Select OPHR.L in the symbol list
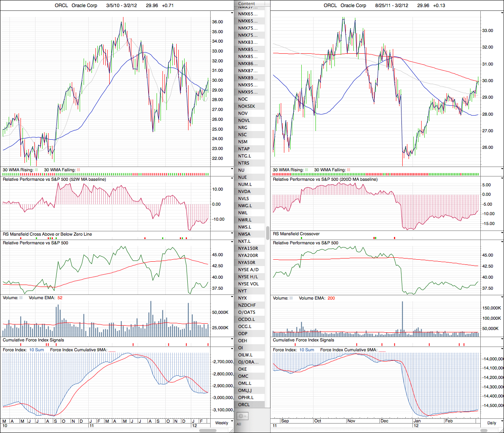The height and width of the screenshot is (433, 504). tap(250, 397)
